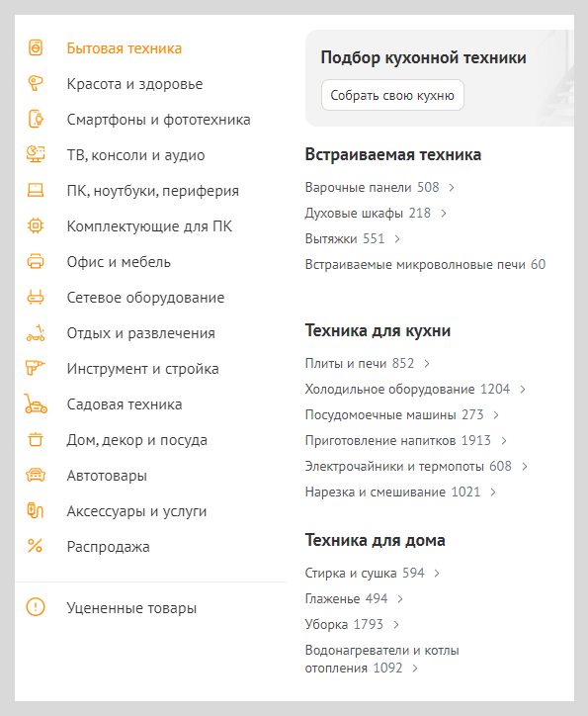The height and width of the screenshot is (716, 588).
Task: Open Варочные панели link
Action: tap(358, 188)
